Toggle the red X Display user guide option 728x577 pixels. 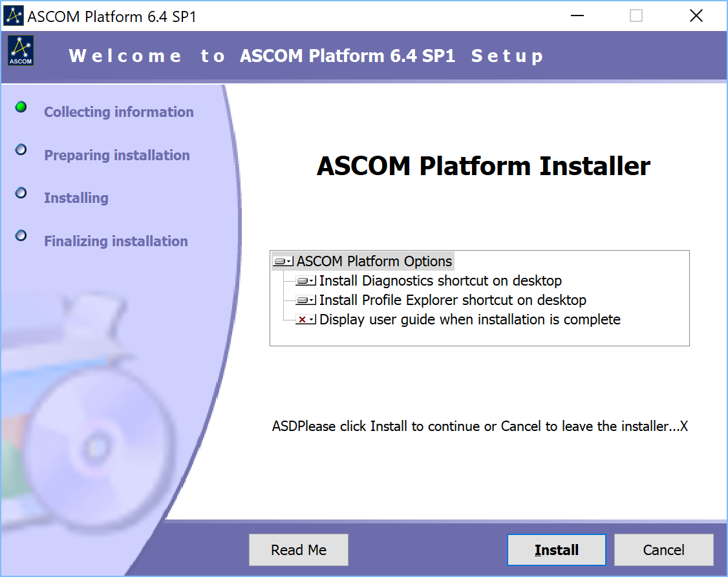coord(306,320)
